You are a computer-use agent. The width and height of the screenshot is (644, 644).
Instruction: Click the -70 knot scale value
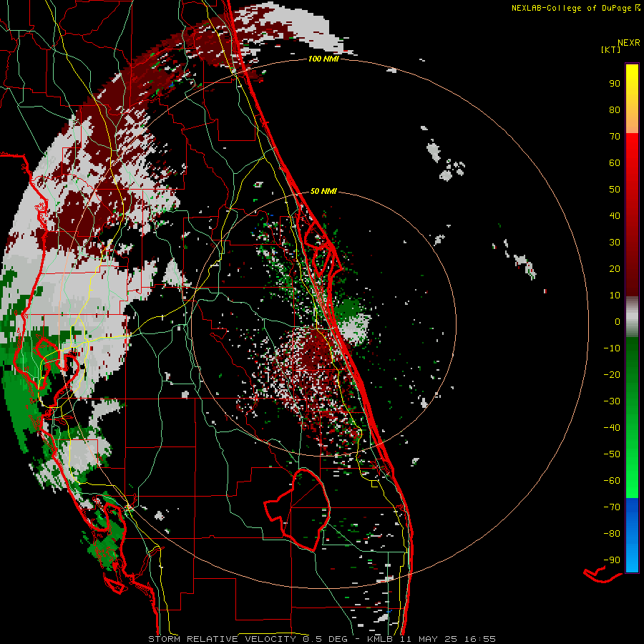pos(612,507)
